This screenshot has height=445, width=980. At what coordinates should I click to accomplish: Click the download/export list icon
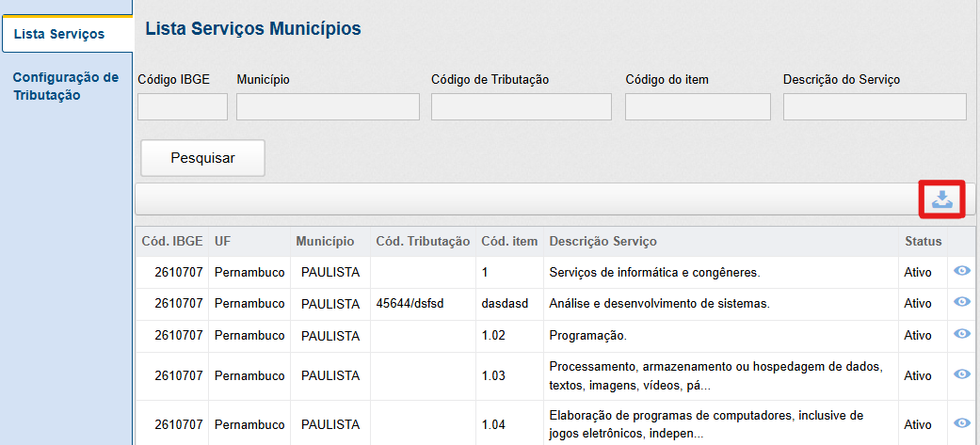[942, 199]
